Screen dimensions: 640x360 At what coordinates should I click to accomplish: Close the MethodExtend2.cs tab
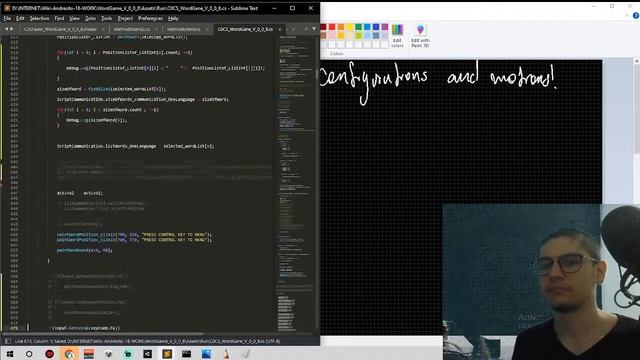[x=156, y=29]
